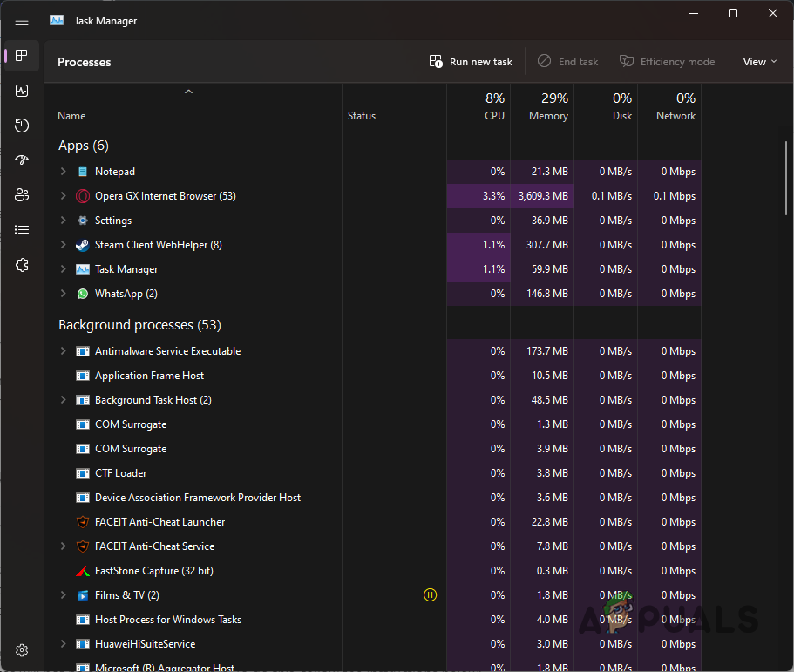Click the WhatsApp icon in the Apps list
Viewport: 794px width, 672px height.
pyautogui.click(x=82, y=293)
